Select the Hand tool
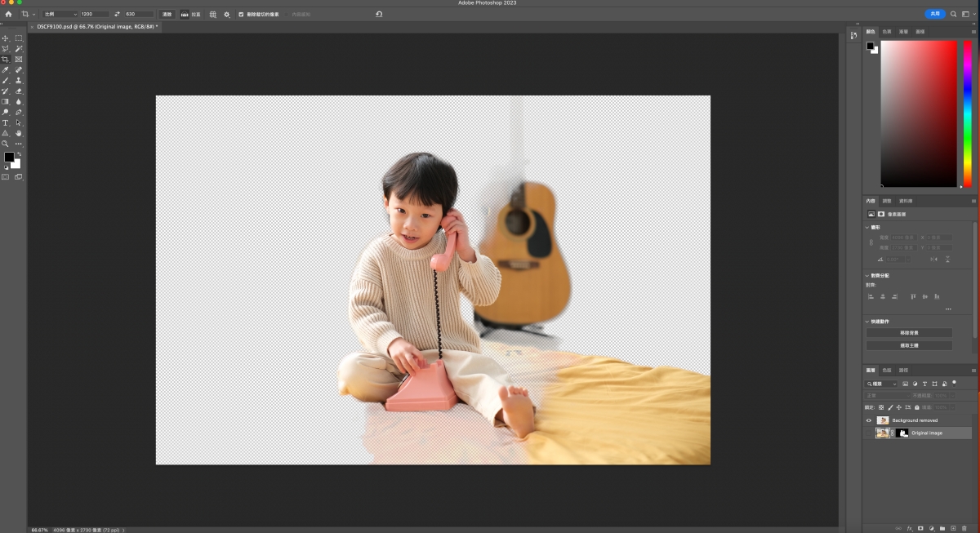The width and height of the screenshot is (980, 533). point(19,133)
